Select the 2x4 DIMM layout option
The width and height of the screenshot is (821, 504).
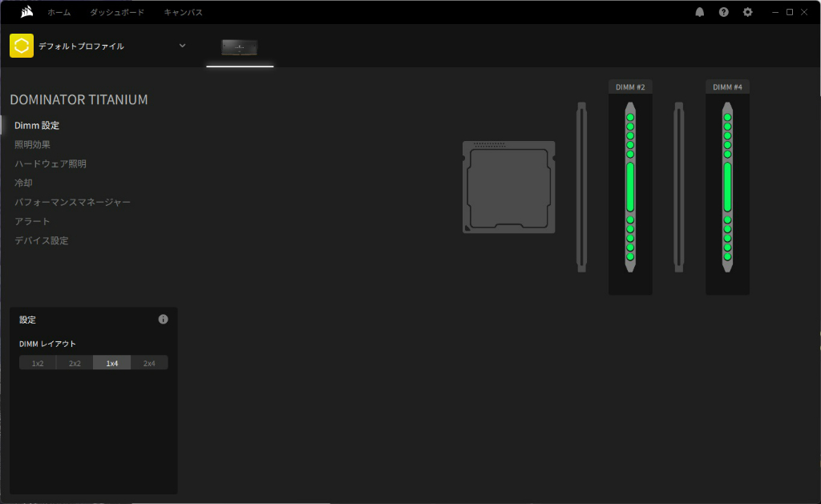coord(149,363)
